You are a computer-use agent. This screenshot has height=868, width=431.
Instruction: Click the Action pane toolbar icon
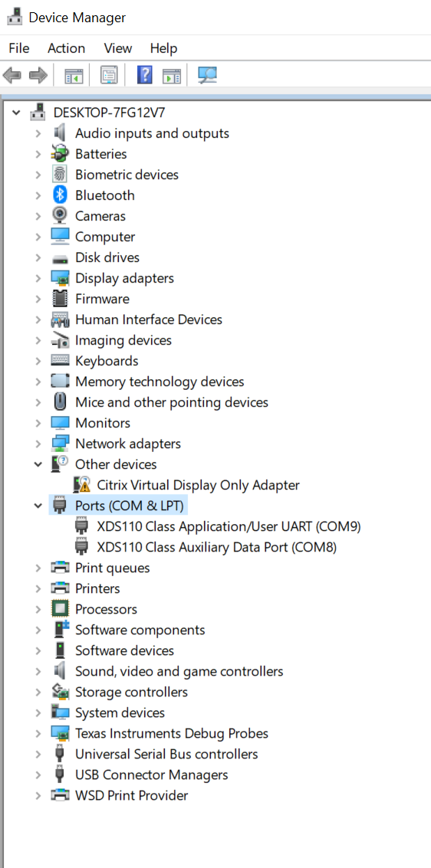(x=172, y=75)
